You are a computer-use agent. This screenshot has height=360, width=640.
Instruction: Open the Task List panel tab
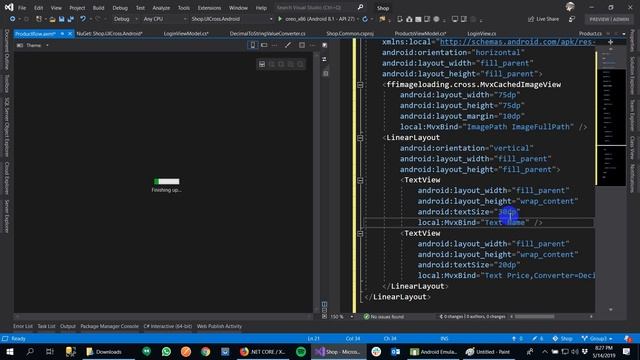coord(46,326)
